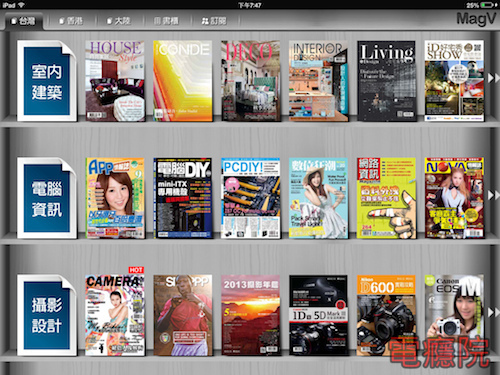Open the 網路資訊 magazine cover
Screen dimensions: 500x375
point(387,198)
